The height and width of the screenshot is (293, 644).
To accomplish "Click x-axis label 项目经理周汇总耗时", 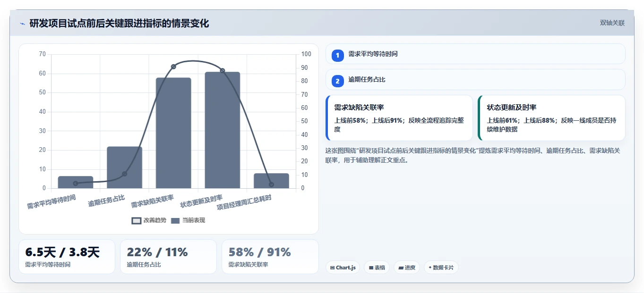I will point(244,203).
